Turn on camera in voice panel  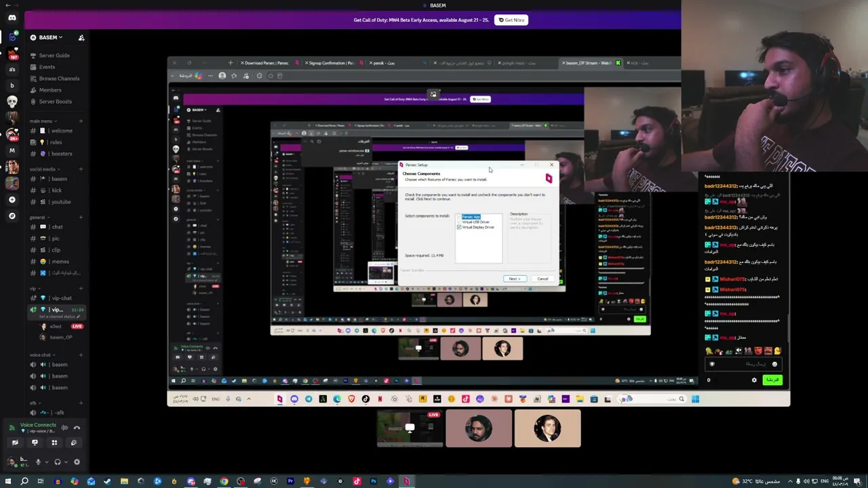coord(15,443)
